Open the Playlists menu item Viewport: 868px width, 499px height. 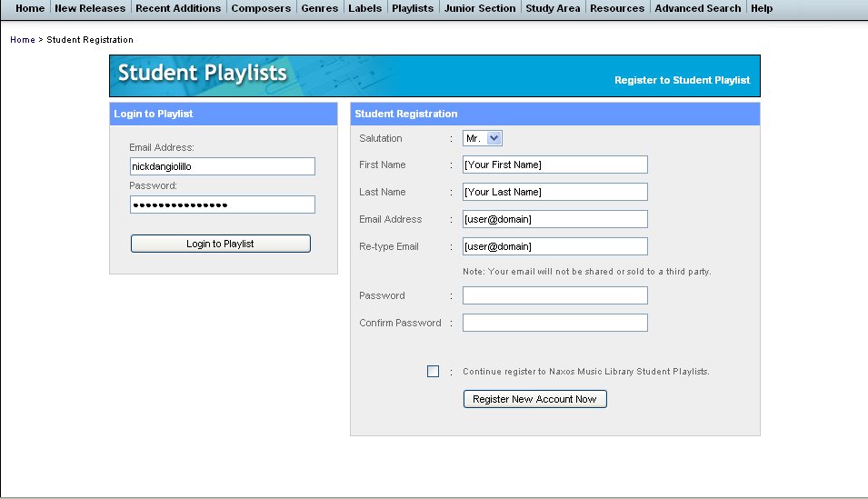(413, 8)
